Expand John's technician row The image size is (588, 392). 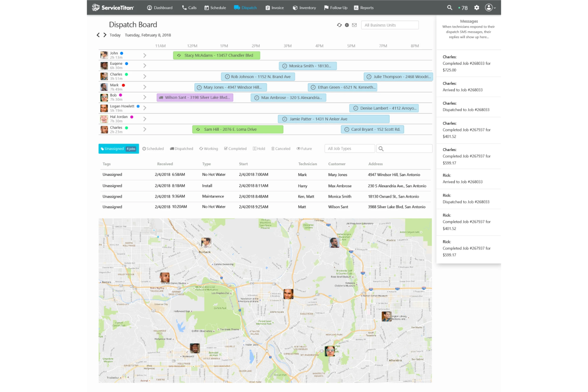click(x=145, y=55)
